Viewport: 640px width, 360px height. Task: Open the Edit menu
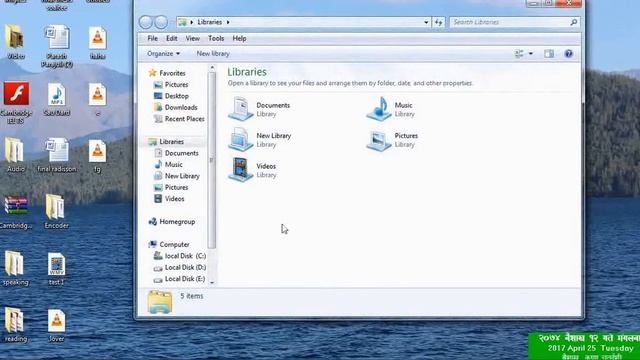point(171,38)
